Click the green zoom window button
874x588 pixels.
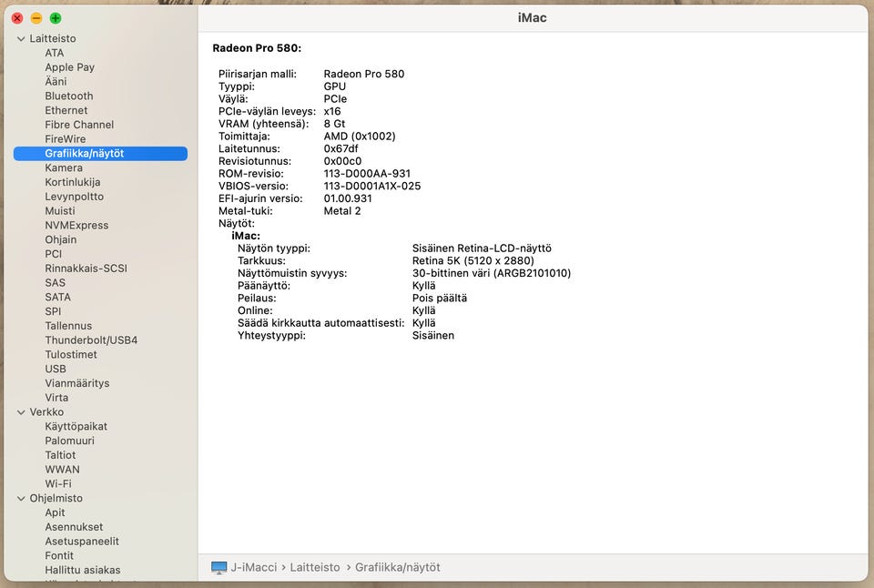tap(56, 18)
